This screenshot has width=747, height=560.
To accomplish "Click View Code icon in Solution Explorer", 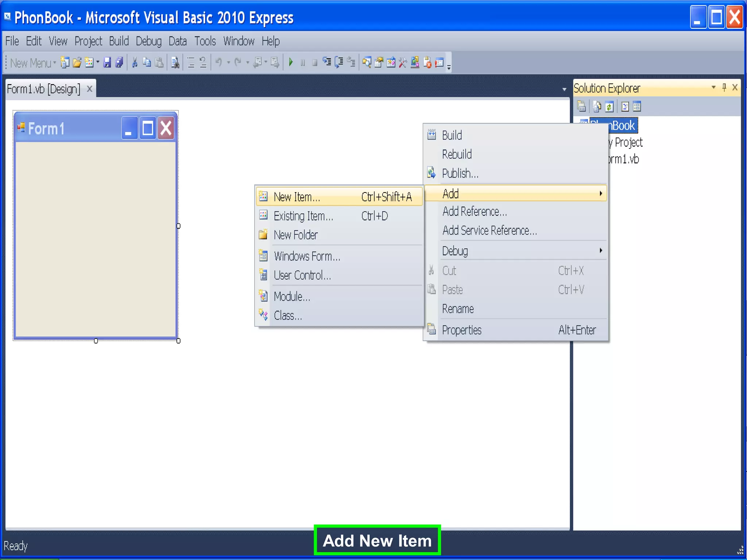I will click(625, 107).
